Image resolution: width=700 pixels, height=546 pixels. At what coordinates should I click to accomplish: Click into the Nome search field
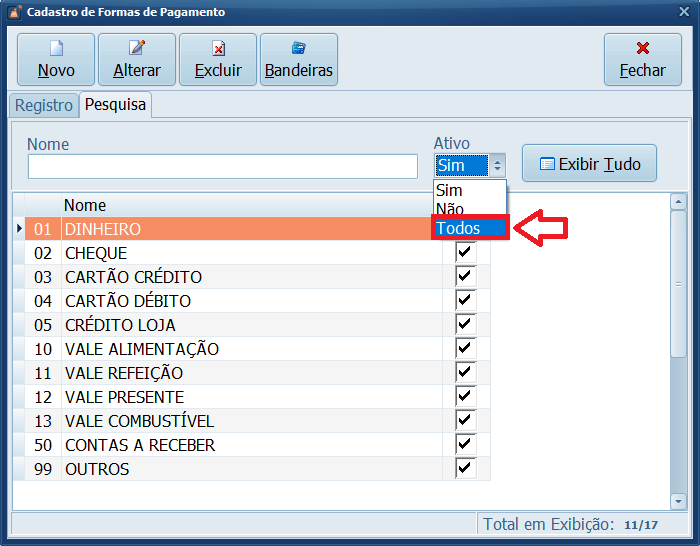[222, 166]
